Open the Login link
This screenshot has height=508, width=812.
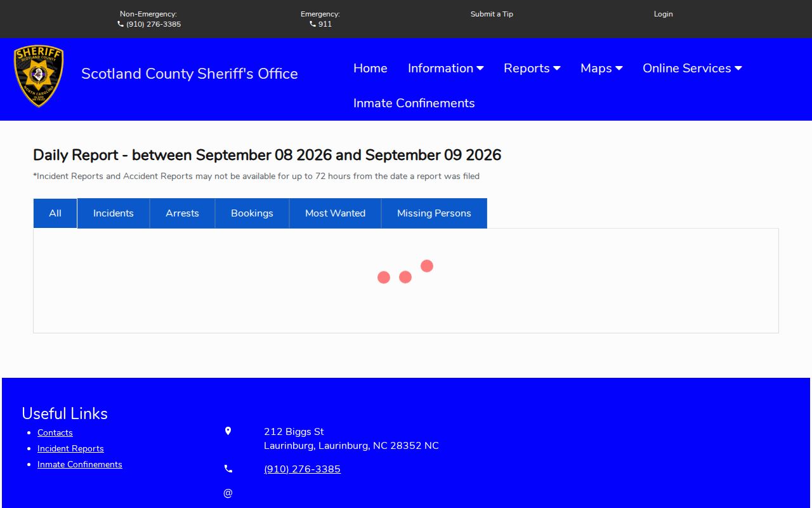(664, 14)
